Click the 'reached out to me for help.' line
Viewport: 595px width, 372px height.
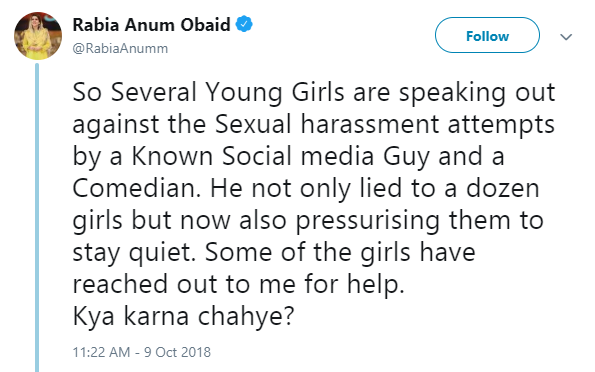tap(238, 284)
